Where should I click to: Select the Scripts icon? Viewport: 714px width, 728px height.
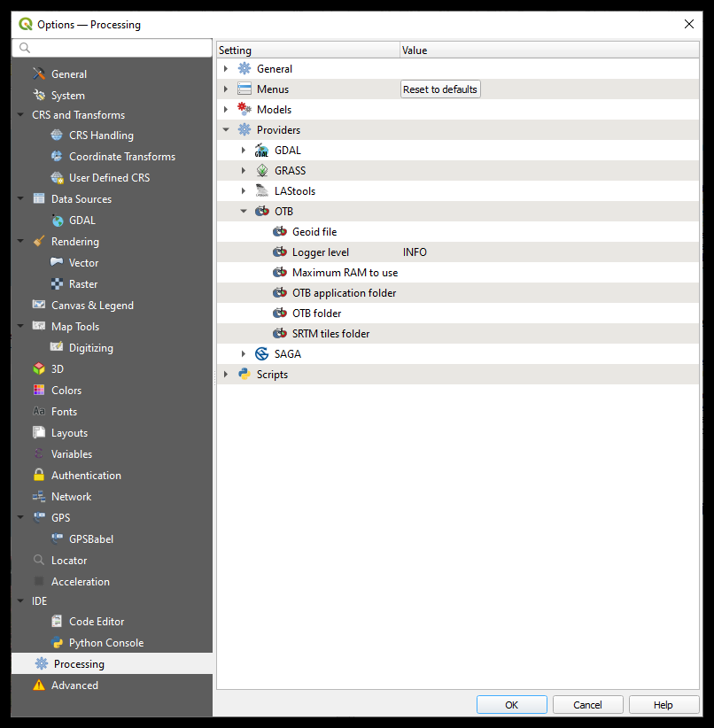(x=243, y=374)
